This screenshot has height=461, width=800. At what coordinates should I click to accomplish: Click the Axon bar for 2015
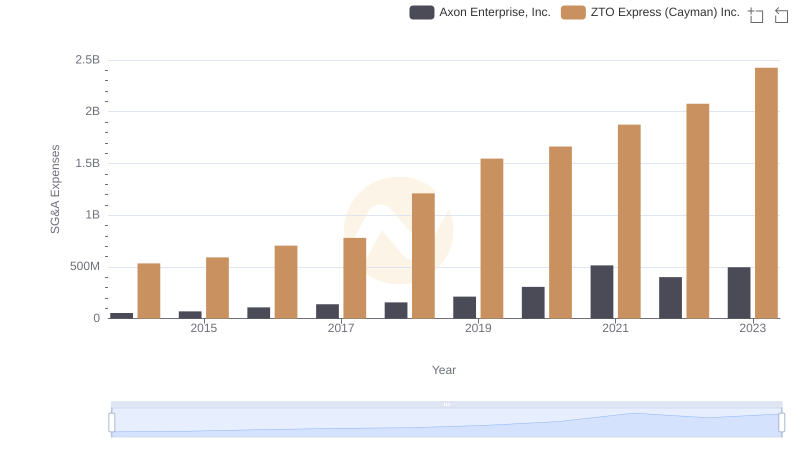pos(190,315)
